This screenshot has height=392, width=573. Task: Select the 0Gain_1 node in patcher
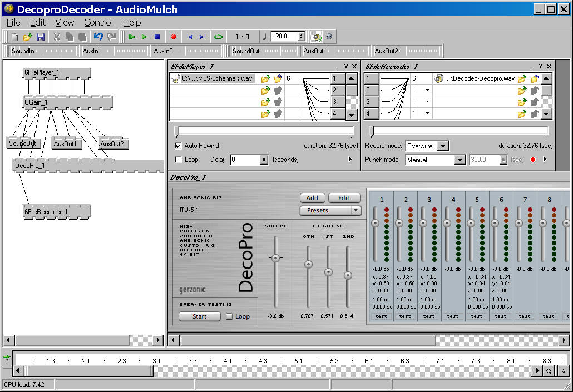[68, 102]
